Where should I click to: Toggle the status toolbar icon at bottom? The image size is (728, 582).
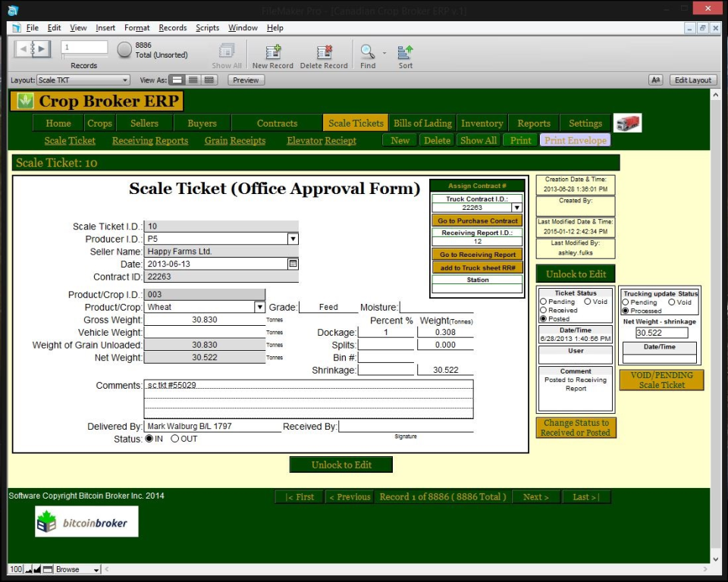(x=47, y=569)
